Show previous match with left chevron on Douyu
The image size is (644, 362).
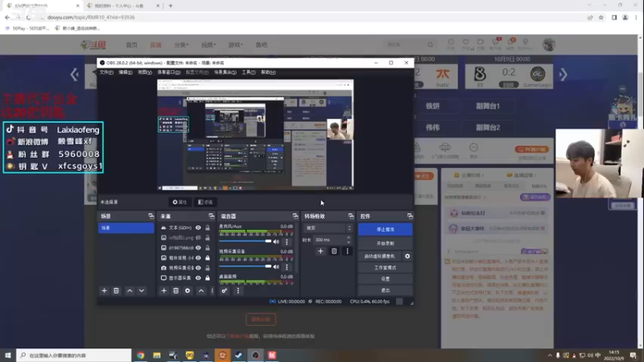click(74, 75)
